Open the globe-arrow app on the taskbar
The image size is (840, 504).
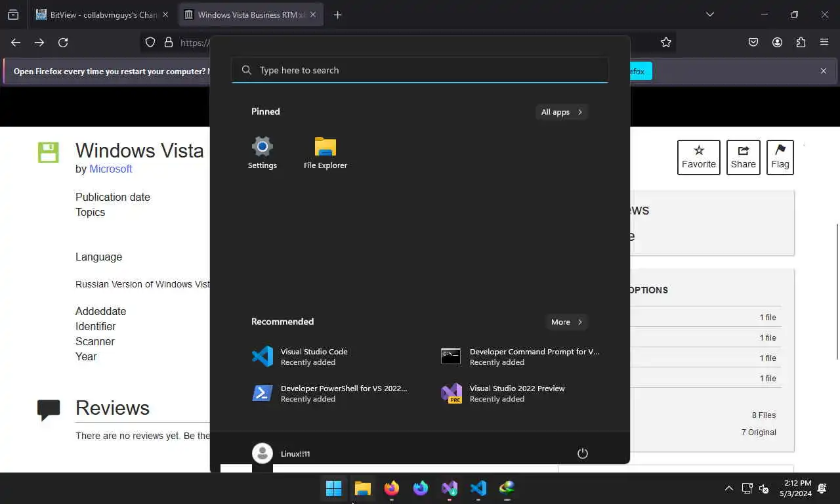507,488
